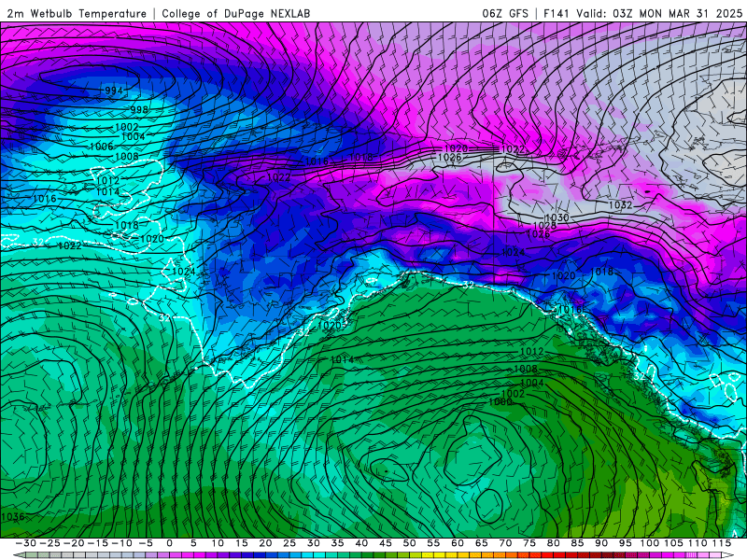Click the 994 isobar label at low center
Viewport: 747px width, 560px height.
(x=114, y=91)
